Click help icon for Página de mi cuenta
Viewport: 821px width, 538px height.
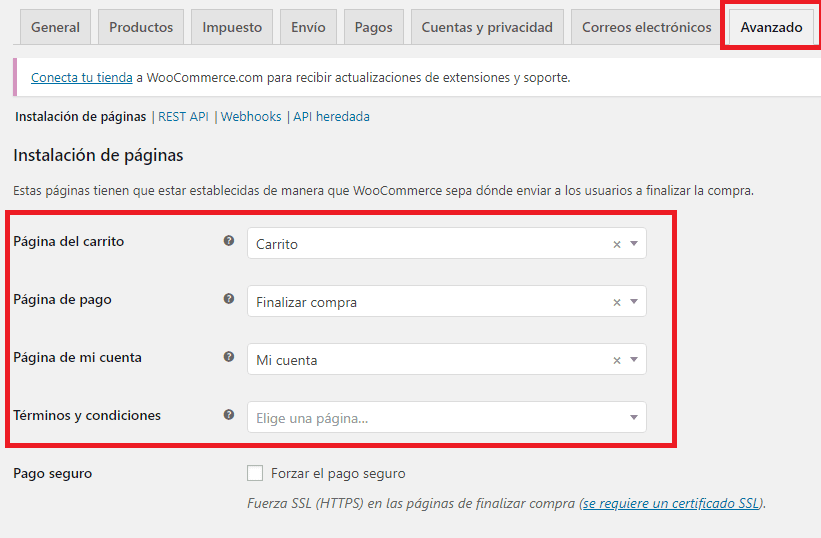[x=229, y=357]
